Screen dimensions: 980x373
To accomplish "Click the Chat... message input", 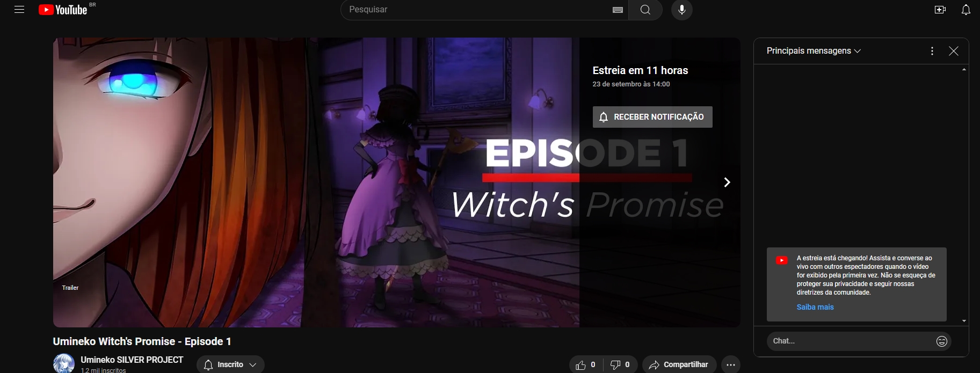I will click(x=851, y=341).
